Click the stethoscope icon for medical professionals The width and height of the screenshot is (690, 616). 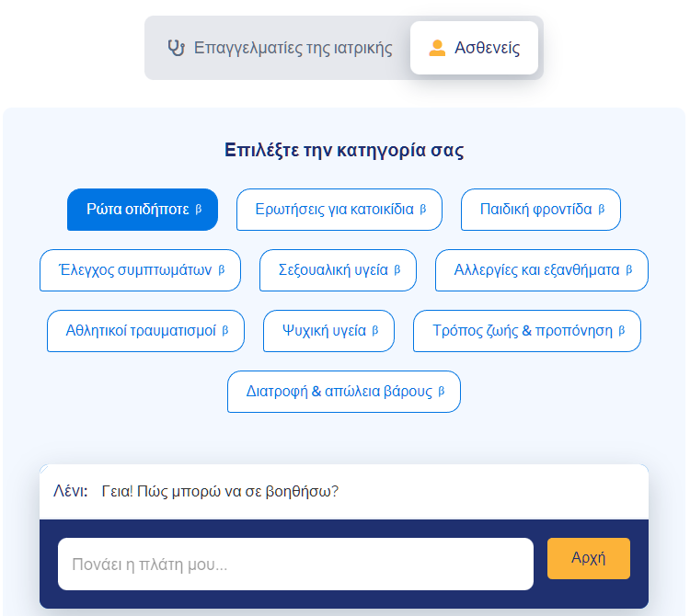click(x=177, y=48)
